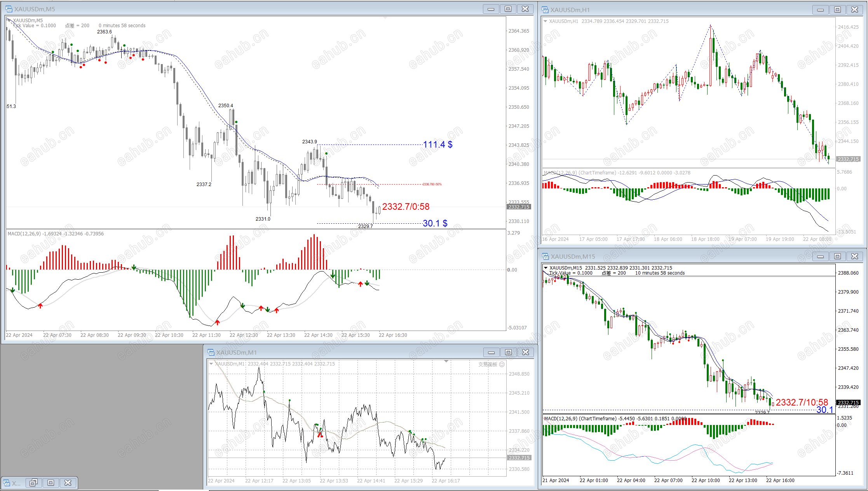Screen dimensions: 868x491
Task: Close the minimized chart window at bottom-left
Action: [x=68, y=483]
